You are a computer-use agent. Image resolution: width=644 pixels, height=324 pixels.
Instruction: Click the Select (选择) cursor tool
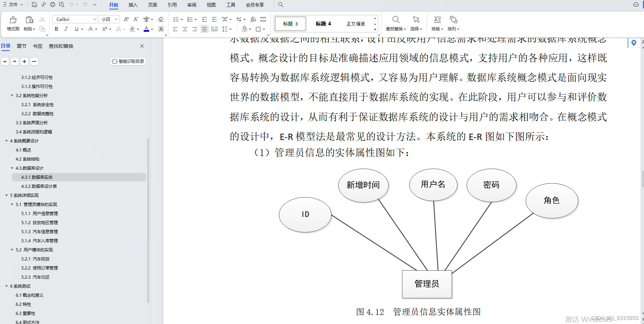(x=416, y=23)
